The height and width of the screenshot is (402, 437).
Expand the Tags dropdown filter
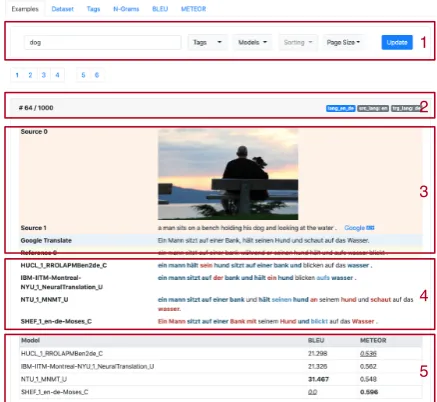207,42
